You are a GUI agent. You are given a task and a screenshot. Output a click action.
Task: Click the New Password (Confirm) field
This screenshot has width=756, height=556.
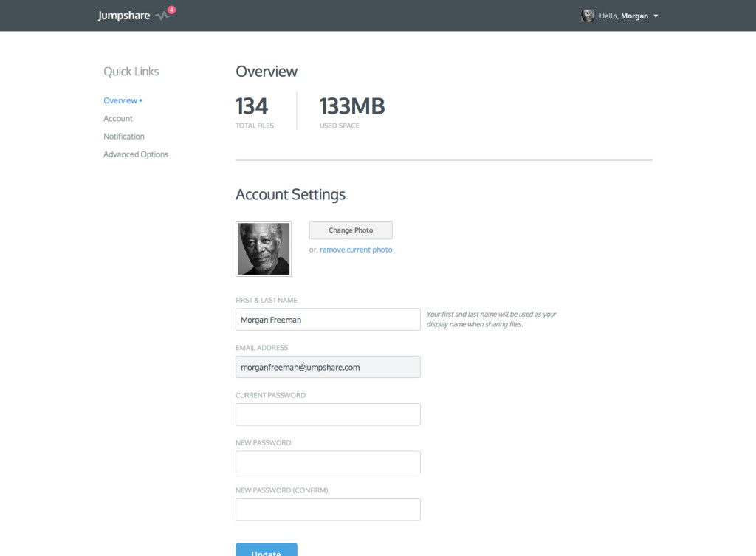tap(328, 509)
